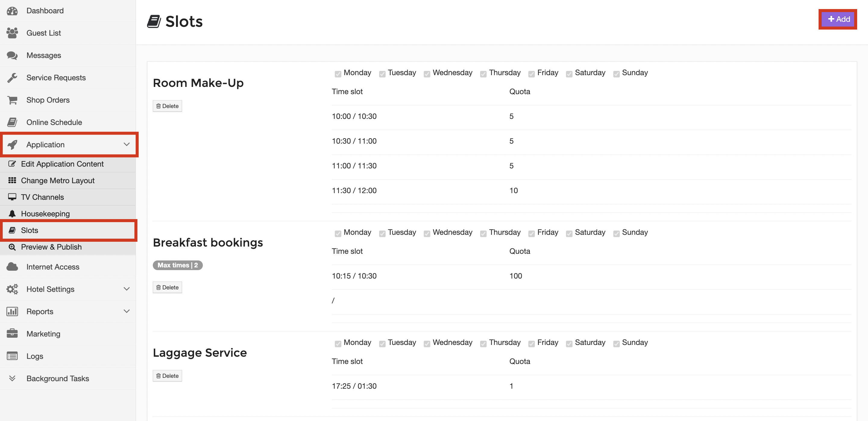Expand the Hotel Settings chevron

126,289
